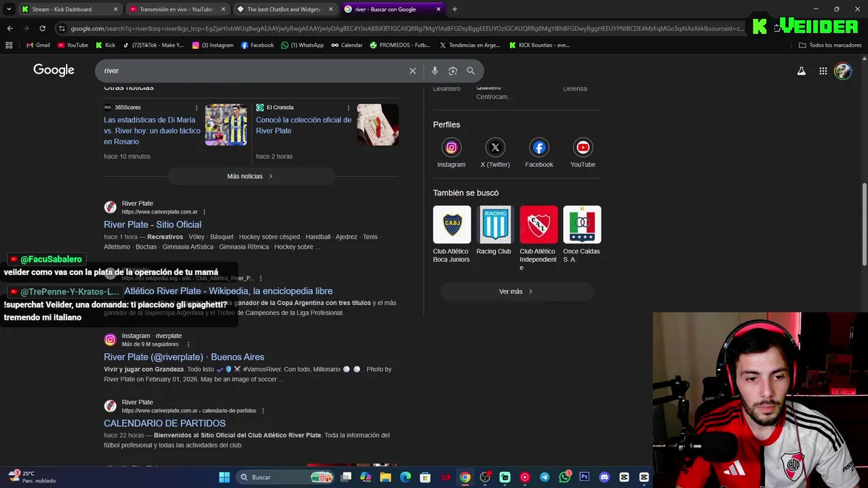The width and height of the screenshot is (868, 488).
Task: Open Search Labs flask icon
Action: coord(802,70)
